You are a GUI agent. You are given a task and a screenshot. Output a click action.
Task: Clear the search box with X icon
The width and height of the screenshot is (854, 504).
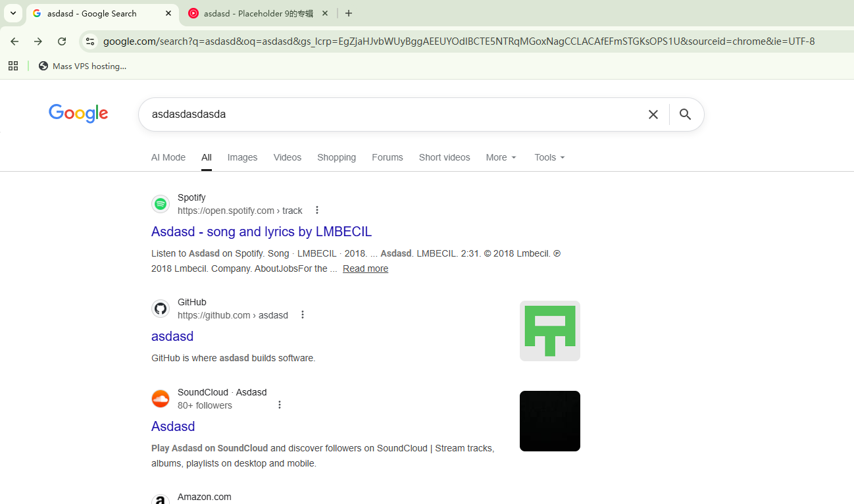(653, 114)
